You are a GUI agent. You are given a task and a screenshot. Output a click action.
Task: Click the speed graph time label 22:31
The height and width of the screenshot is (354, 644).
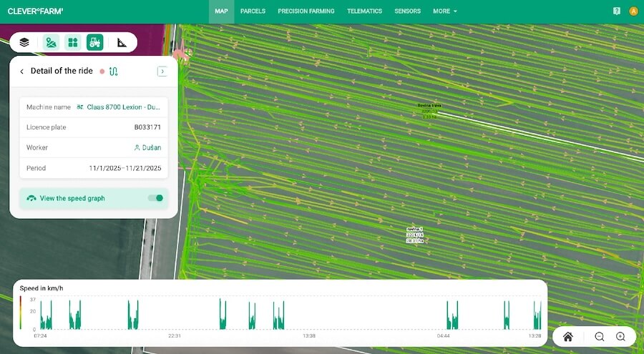tap(175, 336)
